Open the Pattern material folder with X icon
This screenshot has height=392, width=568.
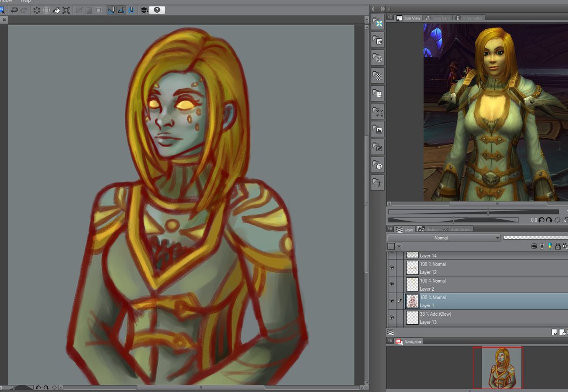pyautogui.click(x=377, y=58)
